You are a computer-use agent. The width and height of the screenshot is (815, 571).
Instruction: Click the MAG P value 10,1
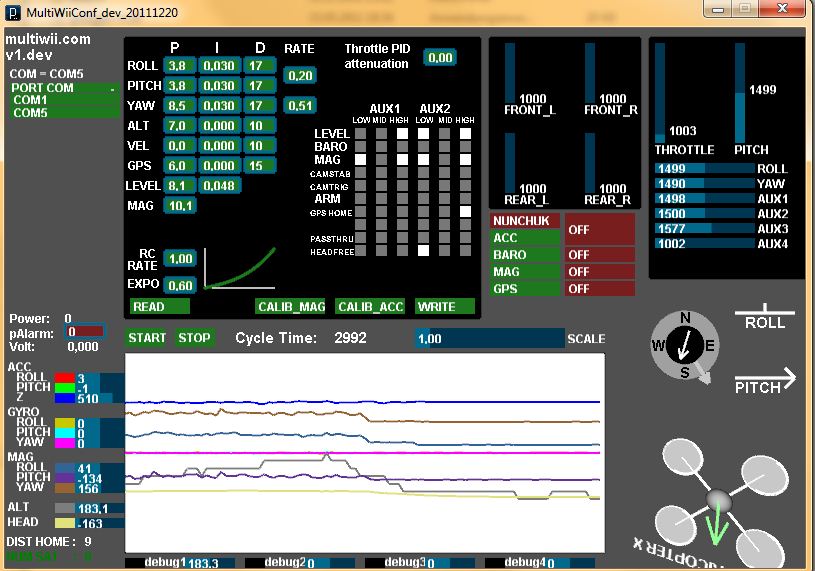179,206
